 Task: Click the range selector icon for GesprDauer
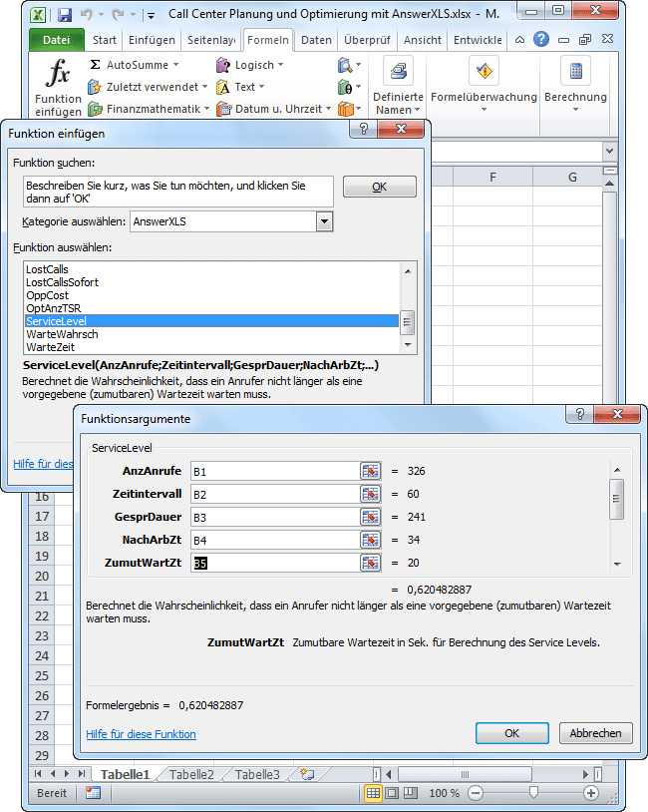[371, 517]
